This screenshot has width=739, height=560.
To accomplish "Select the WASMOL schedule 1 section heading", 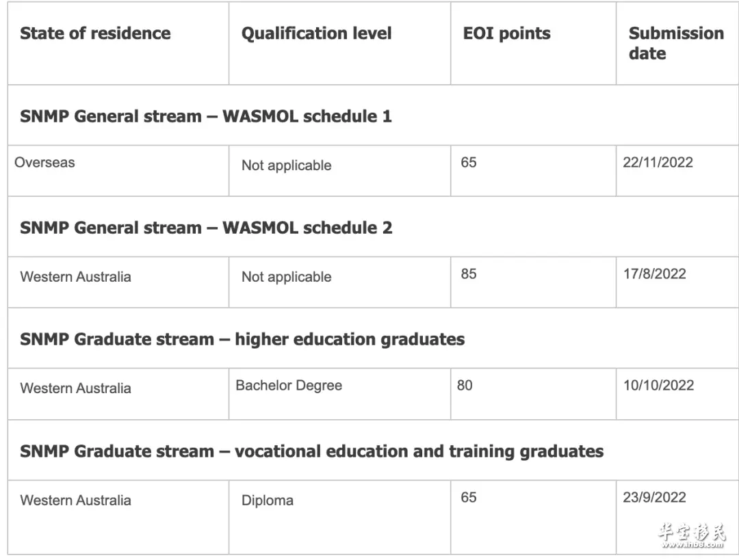I will click(x=206, y=116).
